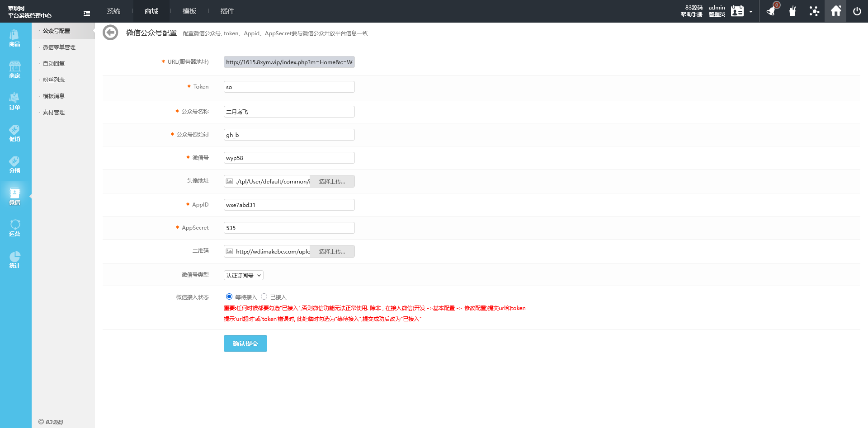Click the 二维码 URL text field
The height and width of the screenshot is (428, 868).
pos(273,251)
